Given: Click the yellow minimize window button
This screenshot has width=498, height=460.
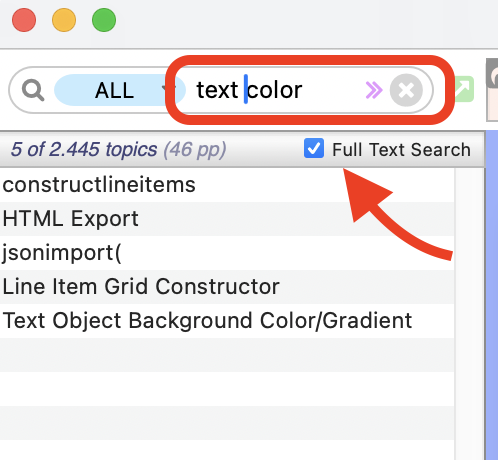Looking at the screenshot, I should click(64, 20).
